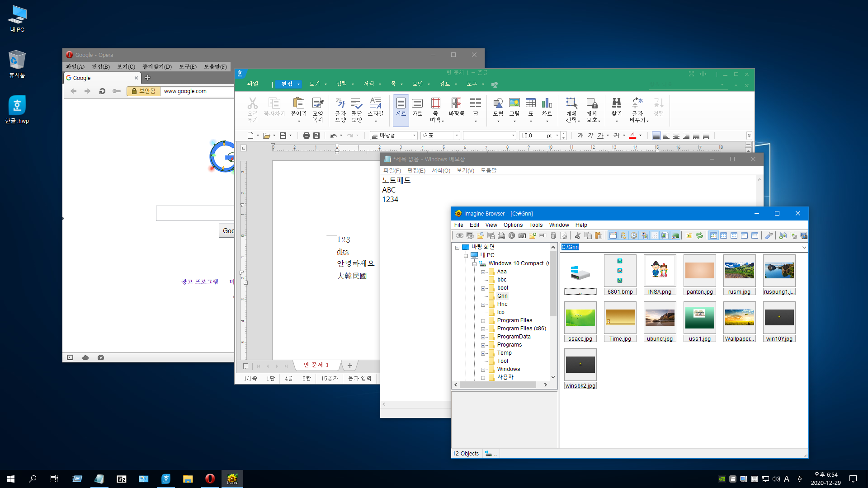
Task: Click 모양 복사 format copy icon in Hangul
Action: click(x=318, y=110)
